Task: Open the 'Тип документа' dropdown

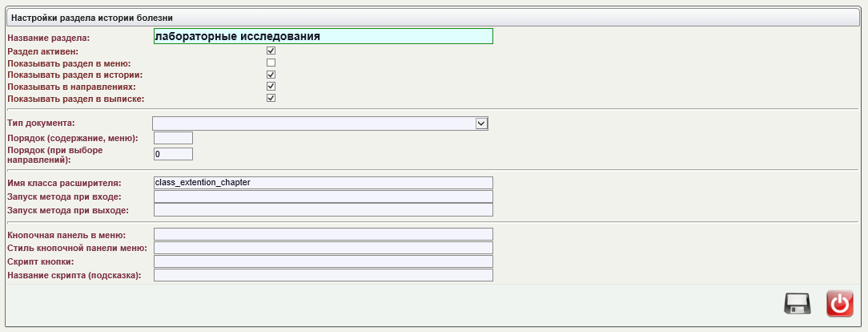Action: click(320, 123)
